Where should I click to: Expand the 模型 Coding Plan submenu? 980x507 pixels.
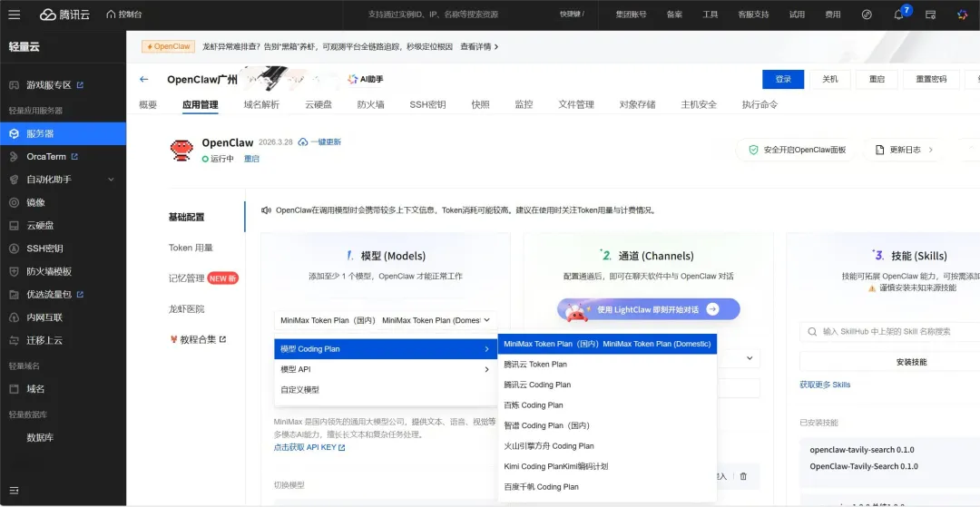pos(385,349)
